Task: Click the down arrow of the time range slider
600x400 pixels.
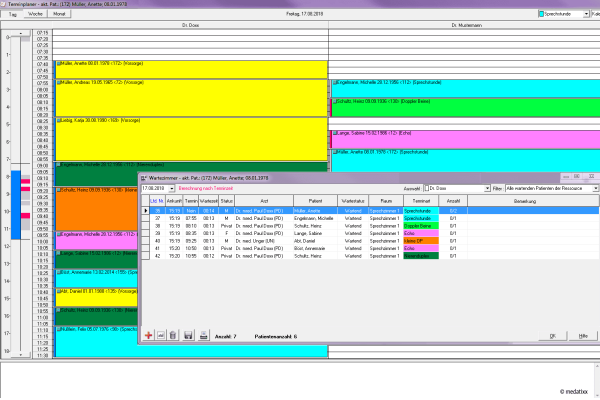Action: [21, 355]
